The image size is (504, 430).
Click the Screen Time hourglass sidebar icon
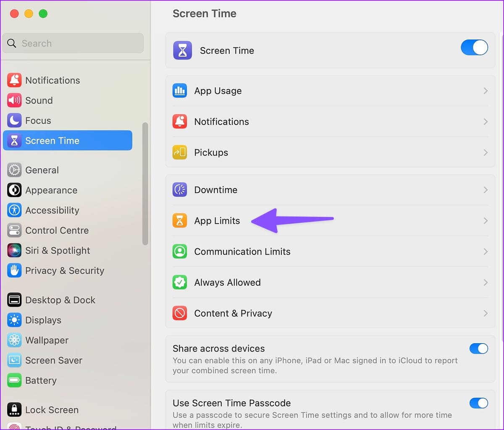click(x=14, y=141)
